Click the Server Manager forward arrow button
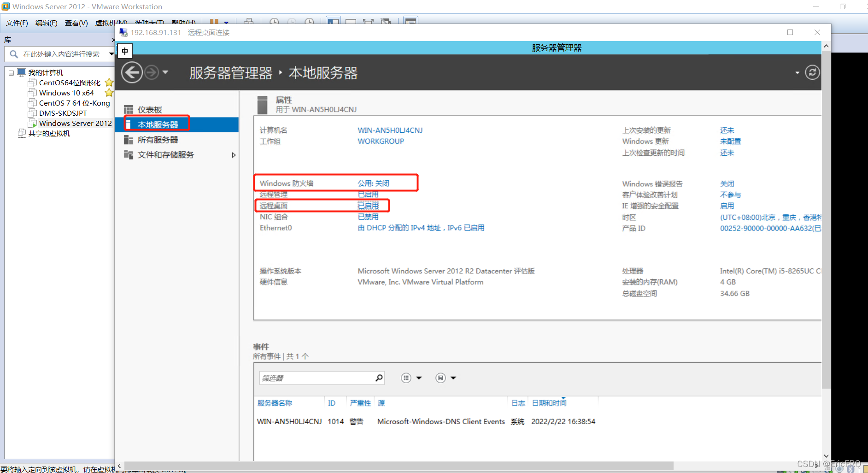 [x=152, y=72]
